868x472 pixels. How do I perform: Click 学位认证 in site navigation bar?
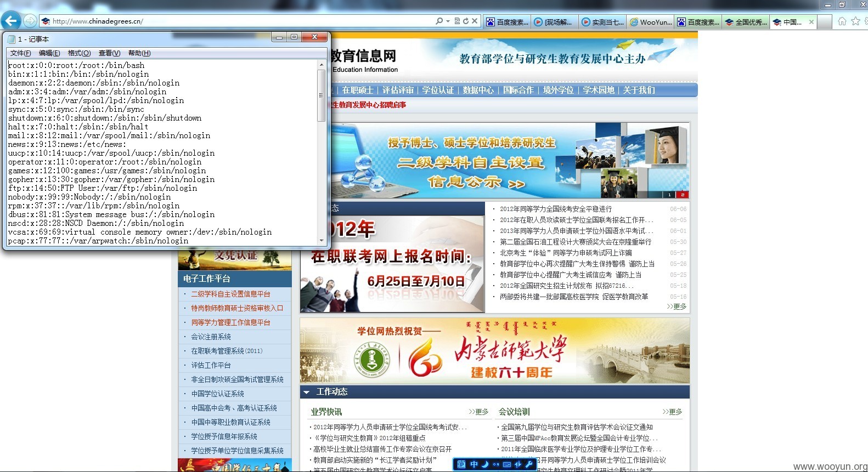coord(438,90)
